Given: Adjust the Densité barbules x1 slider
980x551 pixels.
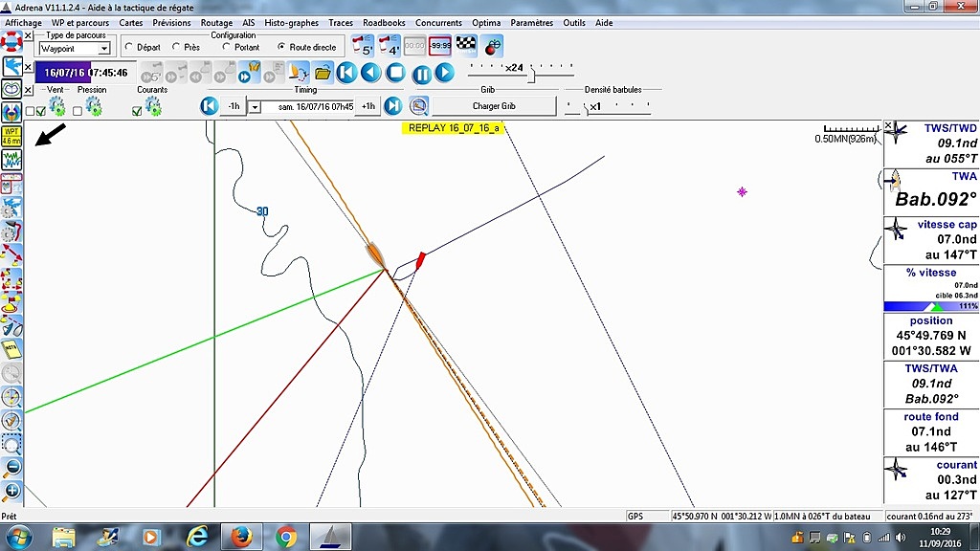Looking at the screenshot, I should 587,110.
